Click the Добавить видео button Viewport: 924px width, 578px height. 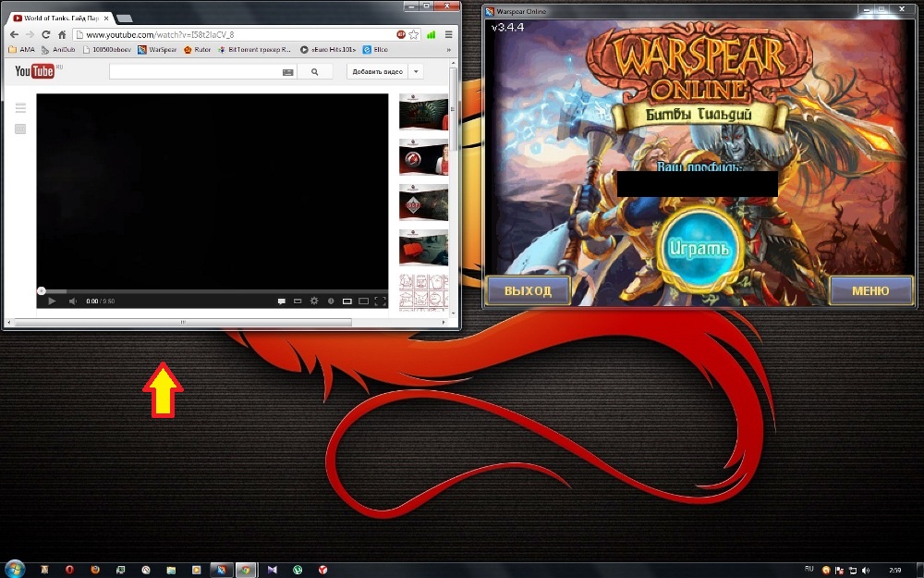[377, 72]
